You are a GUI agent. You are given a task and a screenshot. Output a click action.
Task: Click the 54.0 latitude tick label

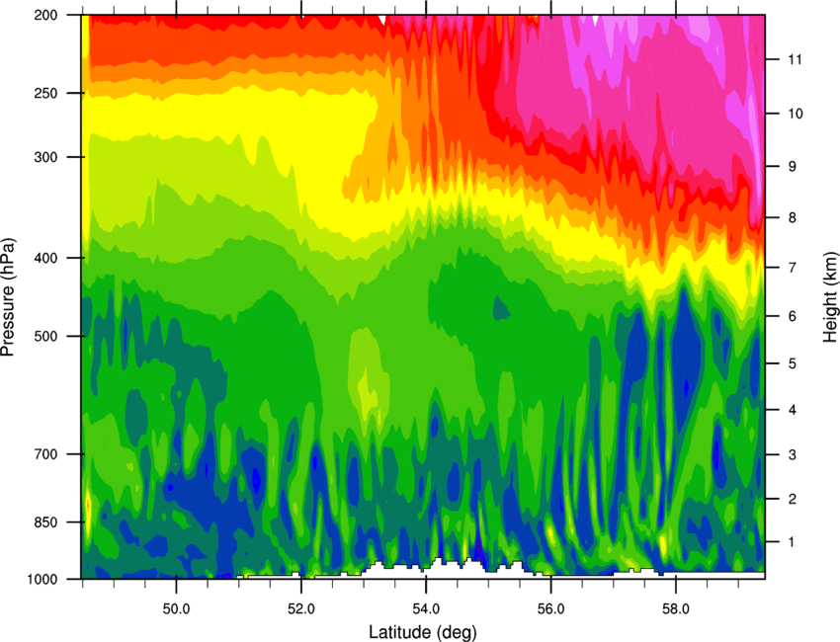pos(426,609)
